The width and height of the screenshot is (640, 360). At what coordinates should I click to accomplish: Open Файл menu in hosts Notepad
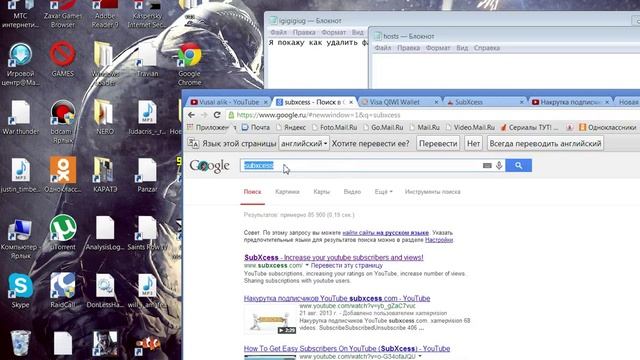382,48
